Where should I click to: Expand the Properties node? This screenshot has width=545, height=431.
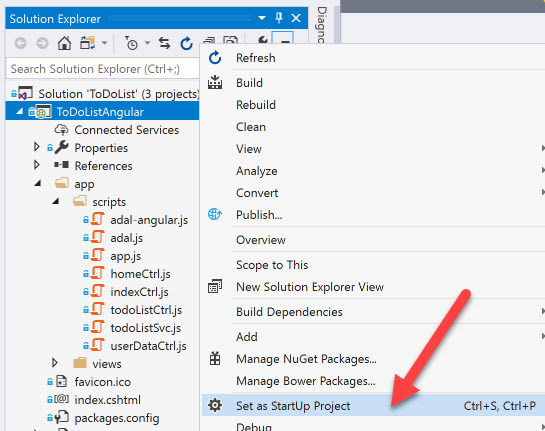pyautogui.click(x=36, y=147)
